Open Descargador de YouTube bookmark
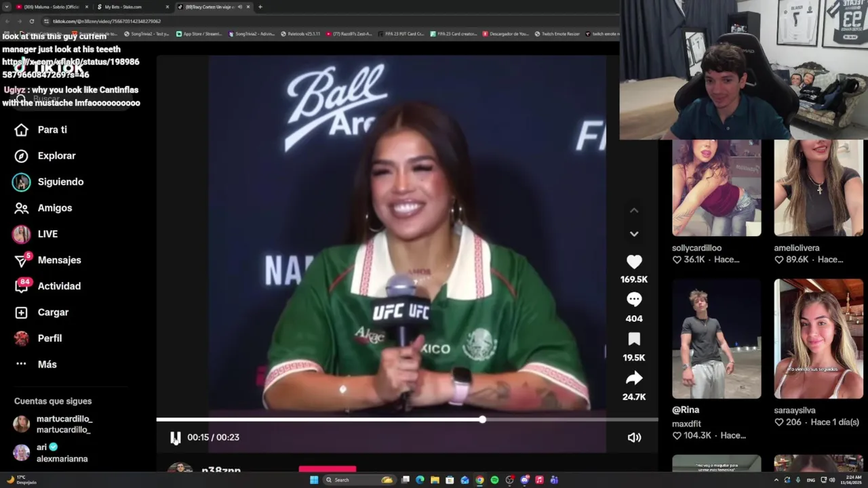This screenshot has height=488, width=868. [x=506, y=34]
